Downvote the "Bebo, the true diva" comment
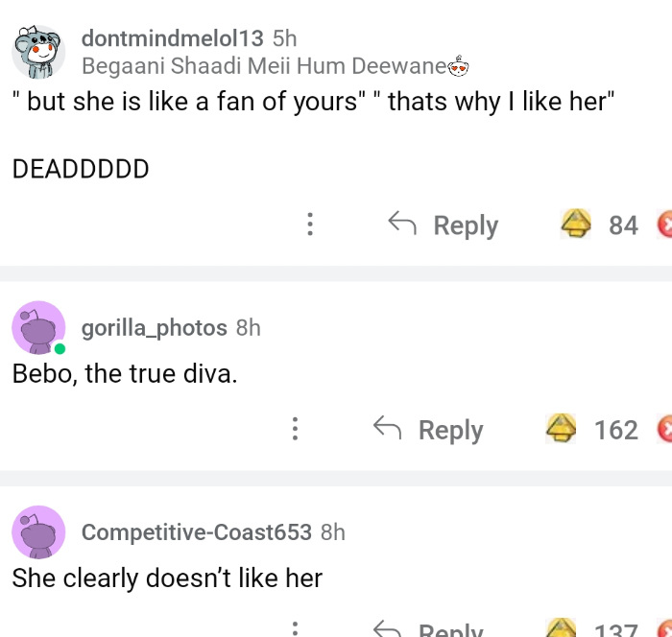This screenshot has height=637, width=672. (664, 429)
